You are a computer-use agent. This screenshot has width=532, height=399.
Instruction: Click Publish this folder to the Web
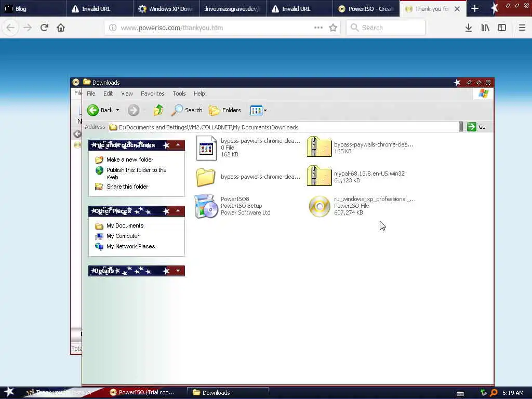pyautogui.click(x=136, y=174)
